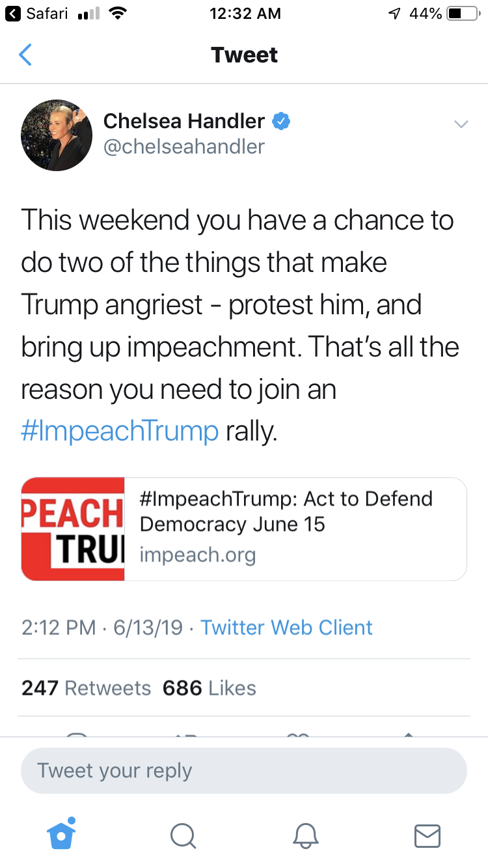Expand the tweet options chevron
The height and width of the screenshot is (868, 488).
[461, 124]
